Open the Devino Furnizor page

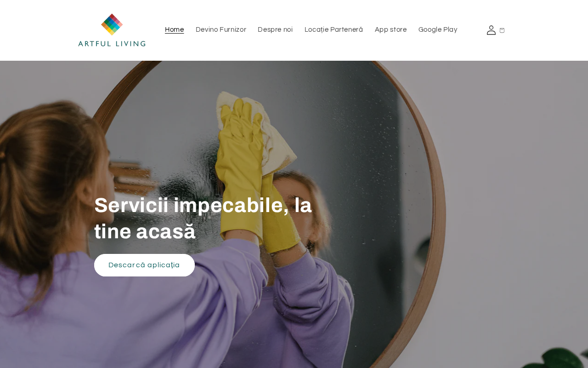point(221,30)
